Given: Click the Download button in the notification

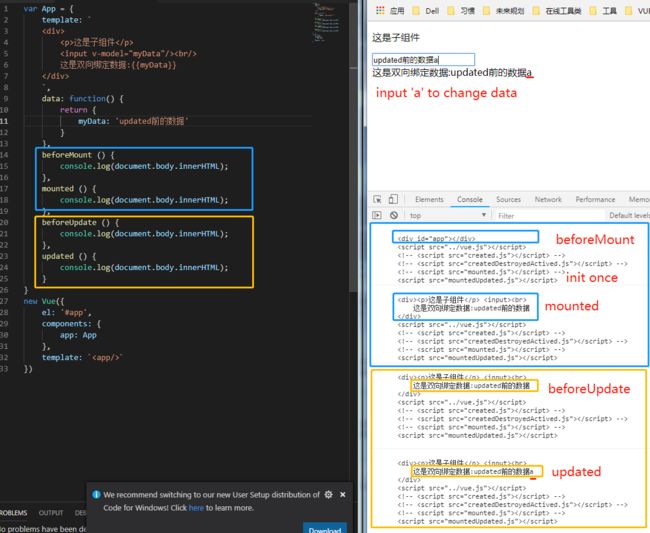Looking at the screenshot, I should tap(325, 528).
